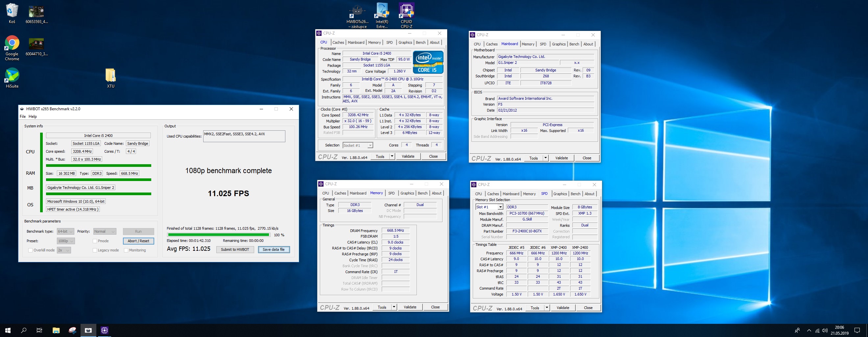868x337 pixels.
Task: Toggle the Monitoring checkbox
Action: [x=126, y=250]
